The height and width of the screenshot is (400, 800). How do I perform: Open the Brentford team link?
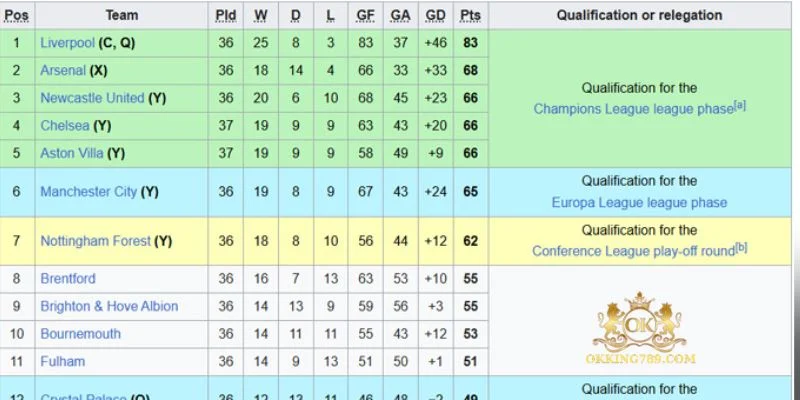click(x=68, y=279)
